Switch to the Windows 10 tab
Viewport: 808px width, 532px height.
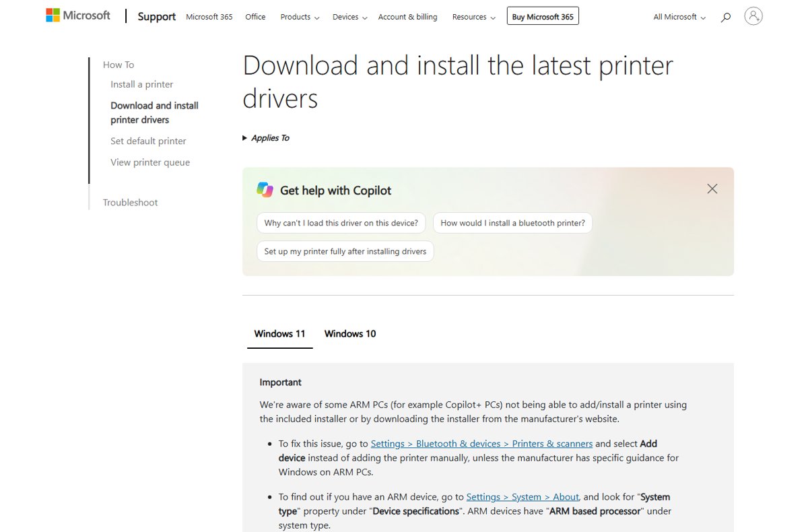350,333
